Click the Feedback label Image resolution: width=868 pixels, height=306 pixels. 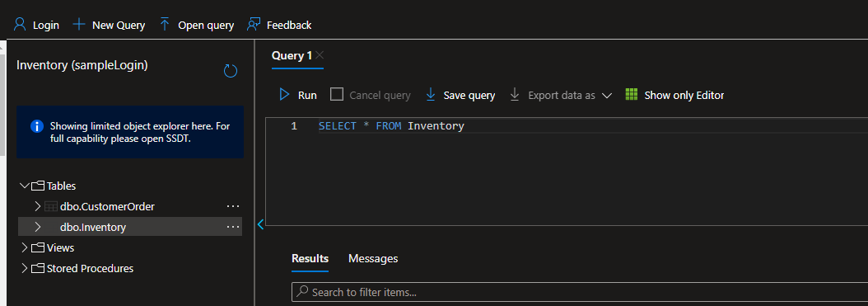tap(289, 25)
